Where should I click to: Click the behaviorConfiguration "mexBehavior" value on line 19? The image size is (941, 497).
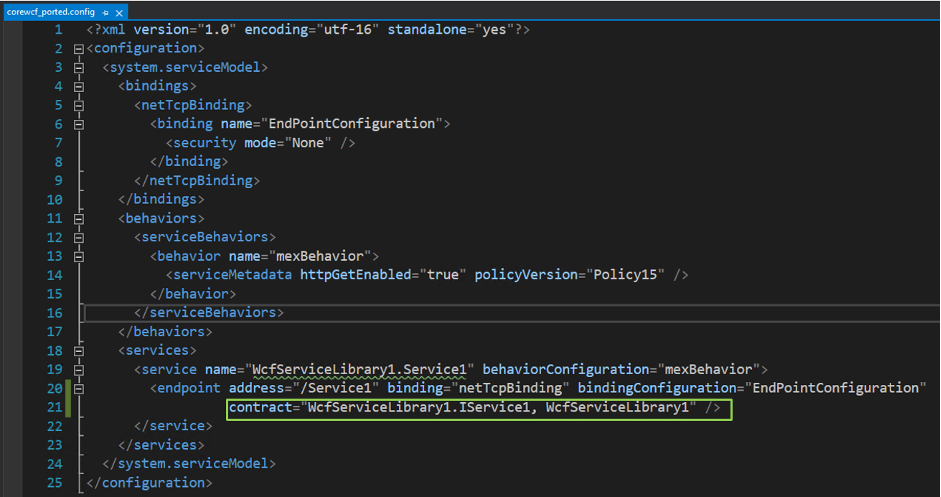(x=709, y=370)
